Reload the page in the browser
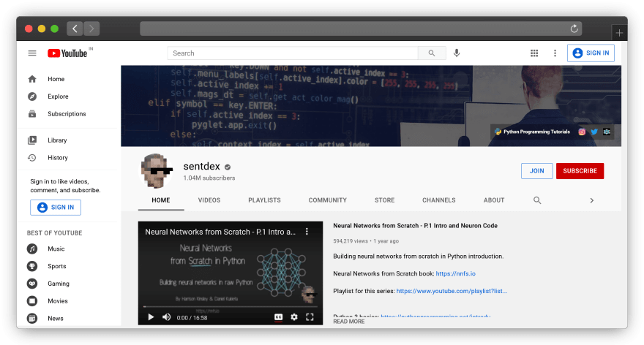 (574, 29)
